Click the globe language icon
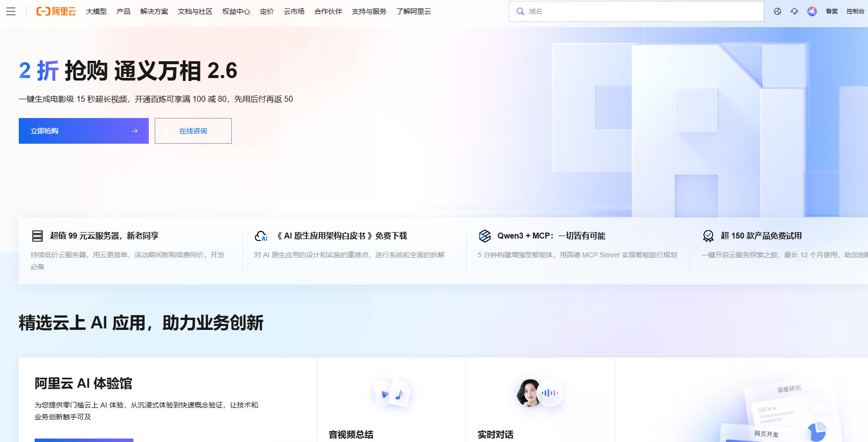This screenshot has width=868, height=442. [x=778, y=11]
